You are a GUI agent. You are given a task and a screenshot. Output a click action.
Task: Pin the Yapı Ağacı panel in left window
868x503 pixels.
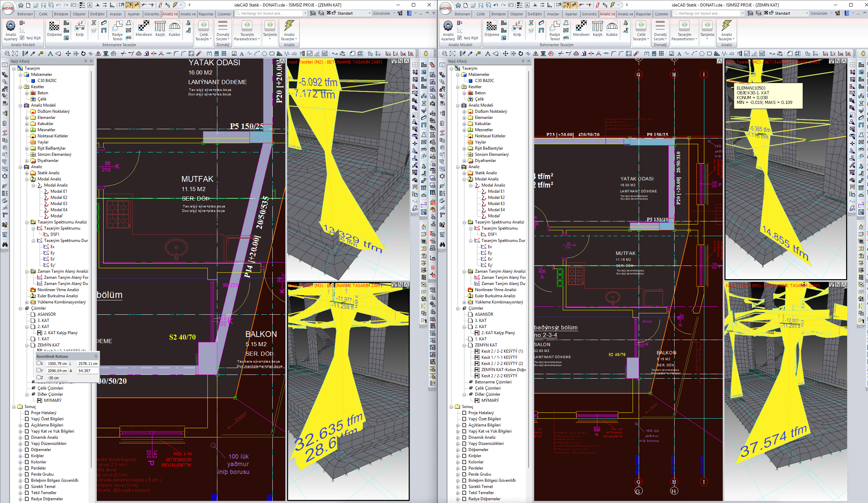point(85,61)
